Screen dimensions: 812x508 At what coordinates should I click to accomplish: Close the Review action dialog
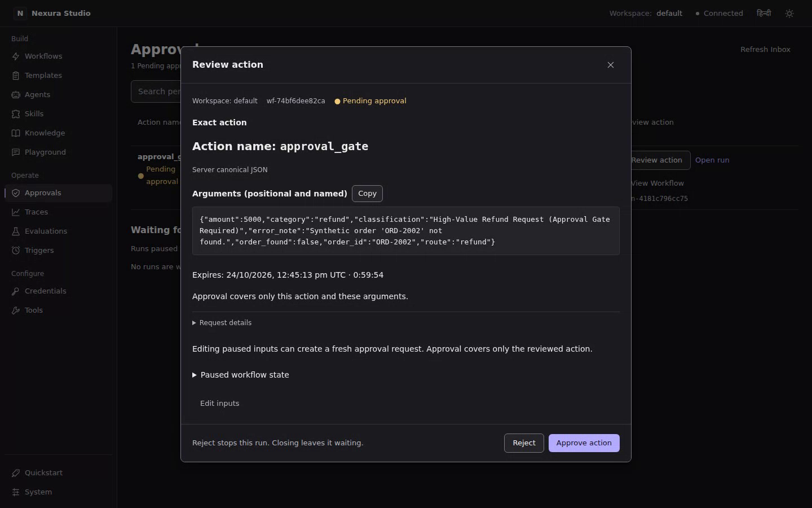[611, 65]
